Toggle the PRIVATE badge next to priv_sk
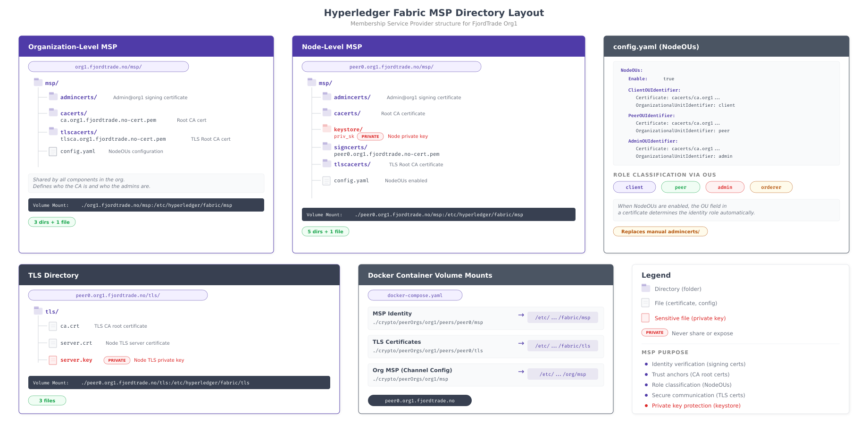 (x=370, y=136)
